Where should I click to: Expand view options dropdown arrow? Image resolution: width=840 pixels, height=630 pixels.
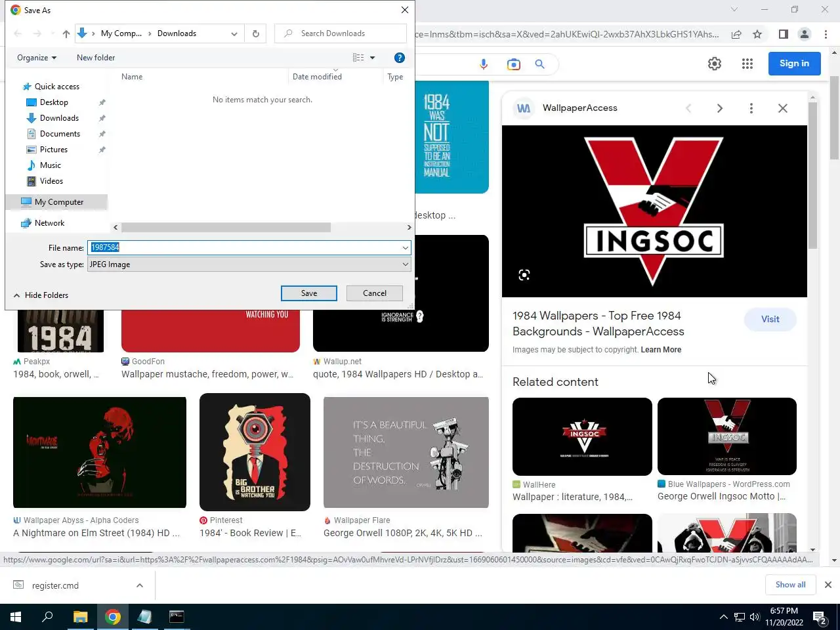(372, 58)
